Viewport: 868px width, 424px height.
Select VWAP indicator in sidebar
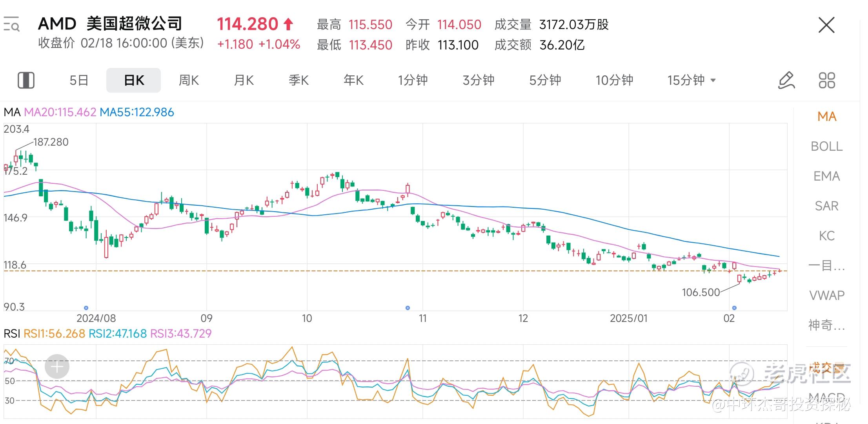coord(827,295)
